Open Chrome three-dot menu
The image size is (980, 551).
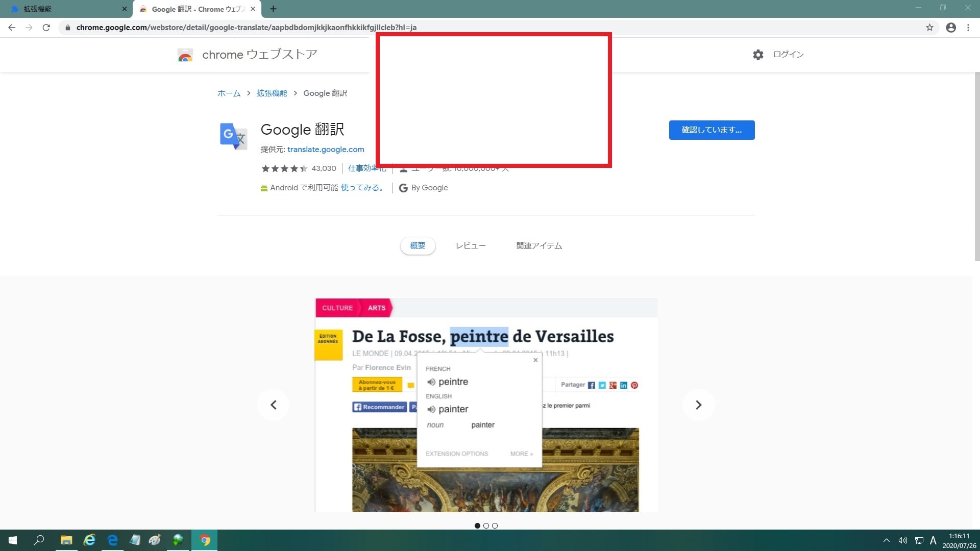[968, 28]
